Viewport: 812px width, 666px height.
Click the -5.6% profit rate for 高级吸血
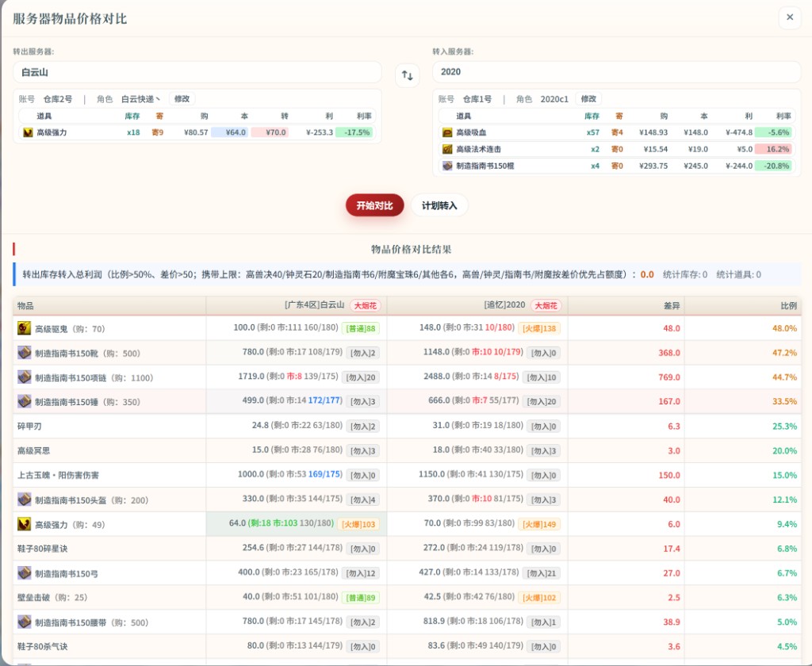pyautogui.click(x=773, y=132)
